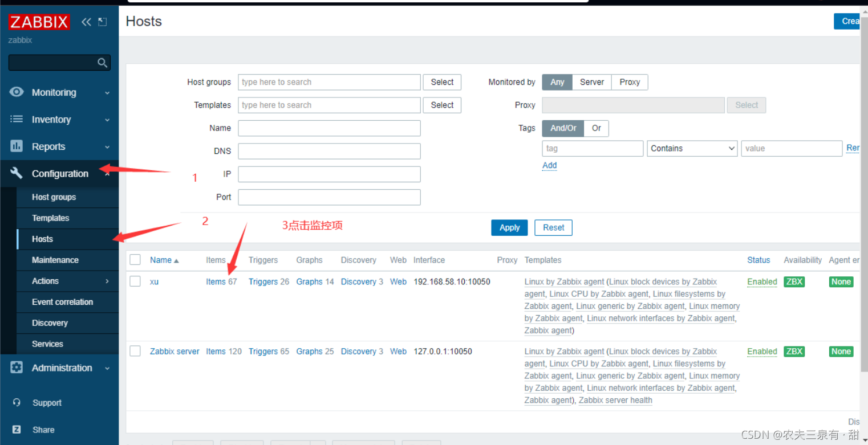Image resolution: width=868 pixels, height=445 pixels.
Task: Click the search magnifier icon
Action: coord(103,63)
